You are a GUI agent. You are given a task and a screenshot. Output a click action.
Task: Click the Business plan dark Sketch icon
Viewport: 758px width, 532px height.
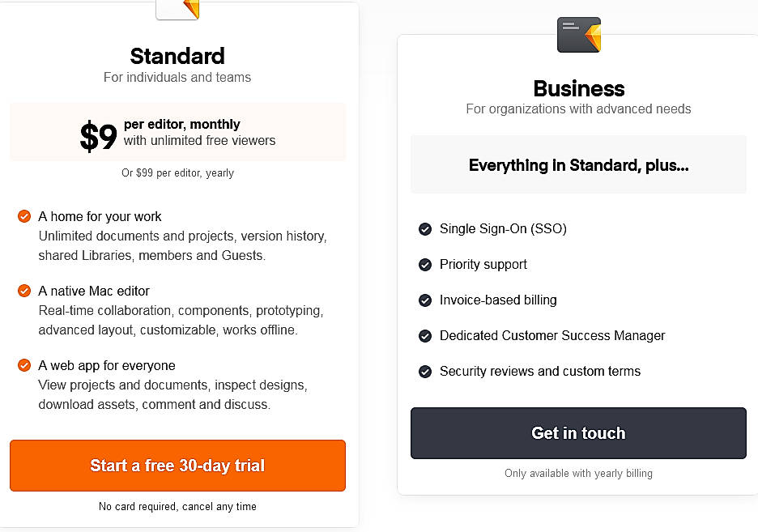[578, 35]
